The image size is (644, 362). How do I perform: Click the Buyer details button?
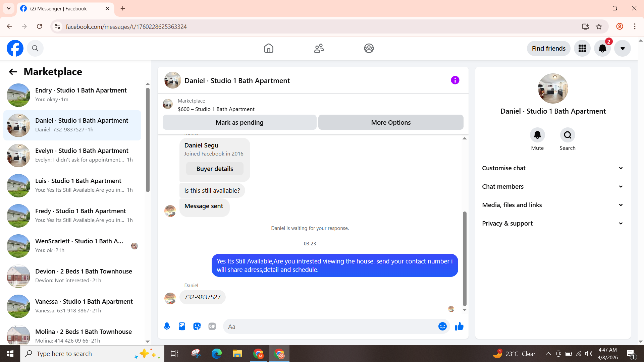[215, 169]
